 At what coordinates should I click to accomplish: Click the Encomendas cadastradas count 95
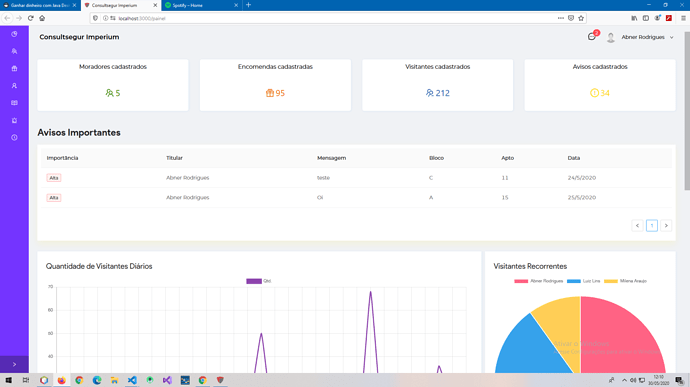pos(280,93)
